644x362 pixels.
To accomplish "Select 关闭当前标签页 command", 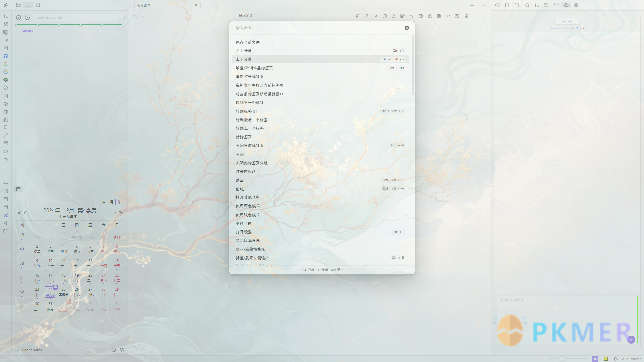I will [x=320, y=146].
